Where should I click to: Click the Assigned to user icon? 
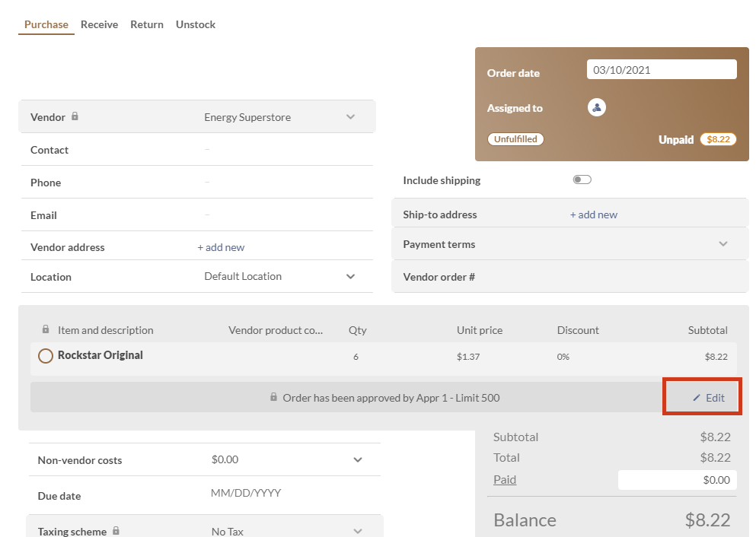click(596, 107)
